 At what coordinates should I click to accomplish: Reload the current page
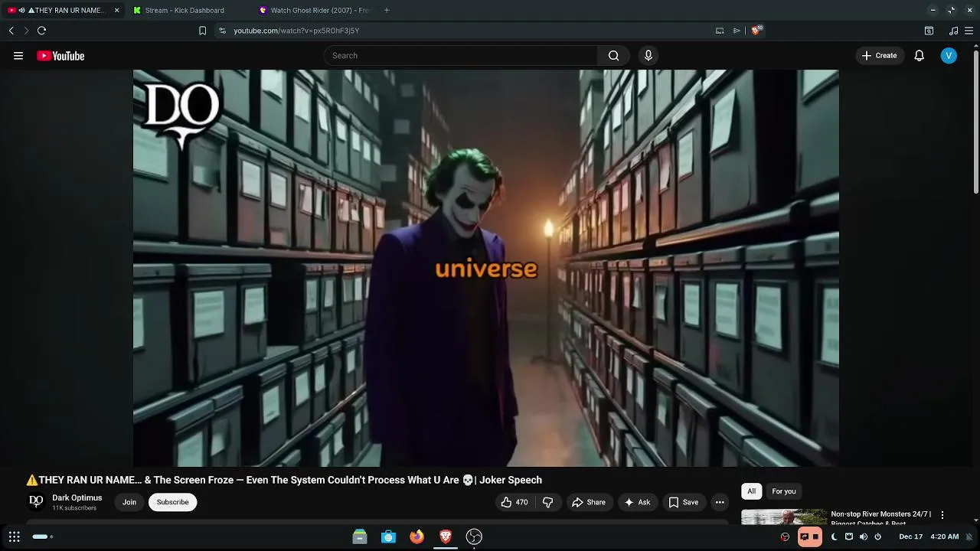[41, 31]
